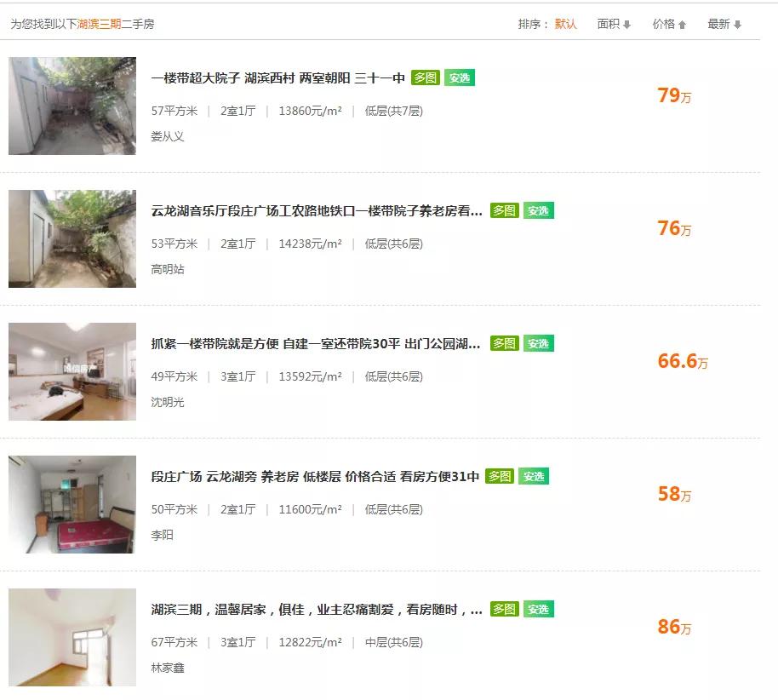Open listing 云龙湖音乐厅段庄广场
The image size is (778, 700).
317,211
